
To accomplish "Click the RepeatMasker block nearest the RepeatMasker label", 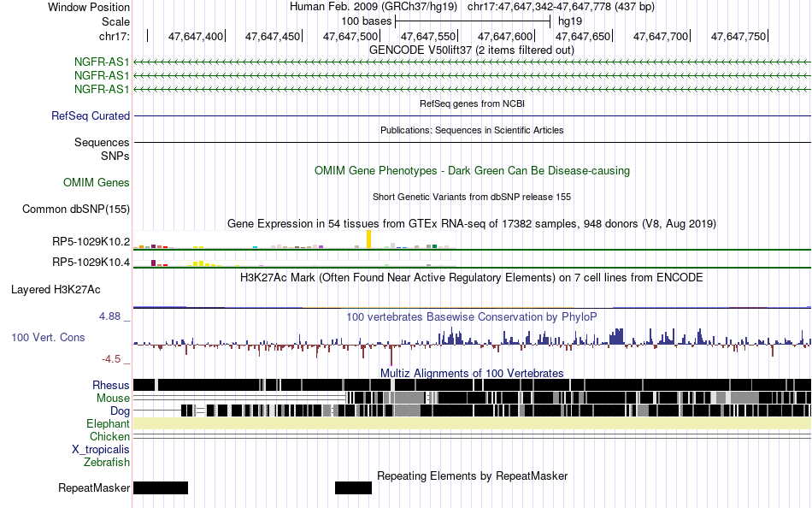I will click(x=161, y=487).
